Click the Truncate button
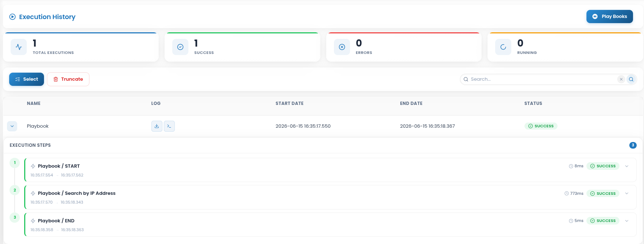This screenshot has width=644, height=244. click(x=68, y=79)
